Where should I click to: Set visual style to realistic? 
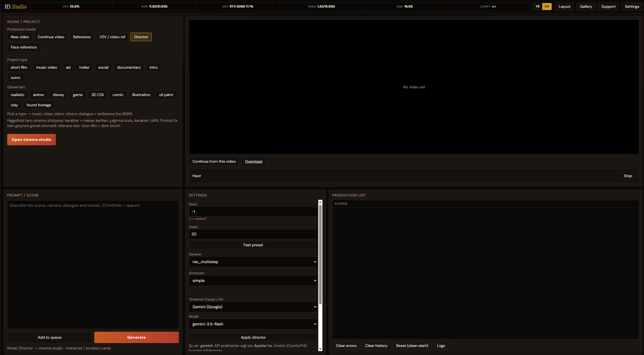pyautogui.click(x=17, y=95)
